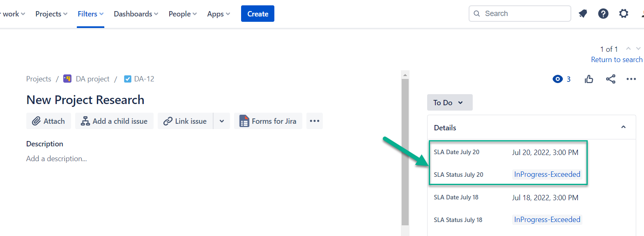Expand the Link issue dropdown arrow
Image resolution: width=644 pixels, height=236 pixels.
click(x=222, y=121)
